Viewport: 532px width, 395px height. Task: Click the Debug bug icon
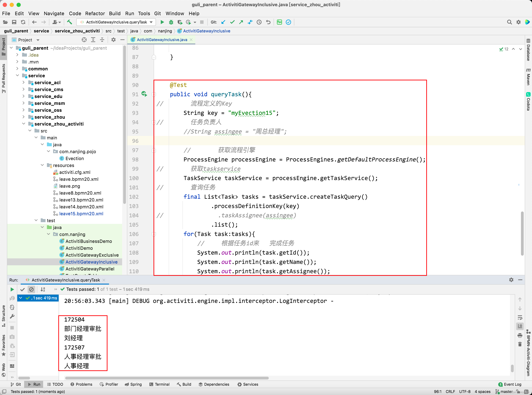(x=171, y=22)
